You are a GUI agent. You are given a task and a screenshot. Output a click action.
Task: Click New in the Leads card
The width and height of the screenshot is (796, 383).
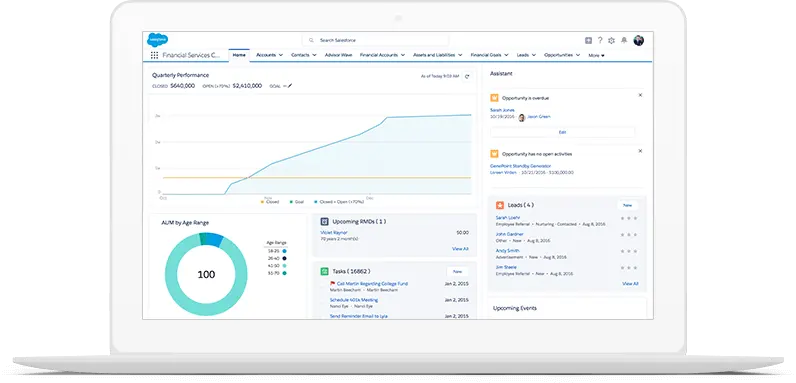pyautogui.click(x=627, y=205)
